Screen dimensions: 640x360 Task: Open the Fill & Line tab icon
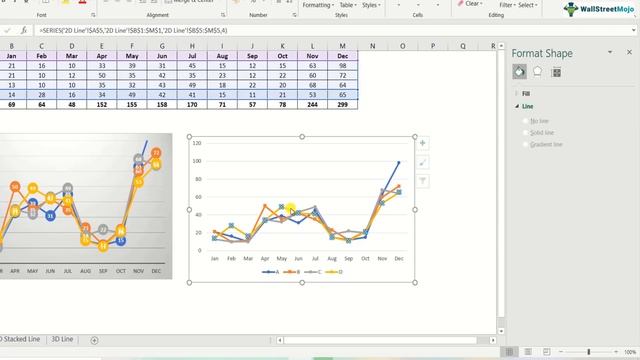click(x=519, y=72)
